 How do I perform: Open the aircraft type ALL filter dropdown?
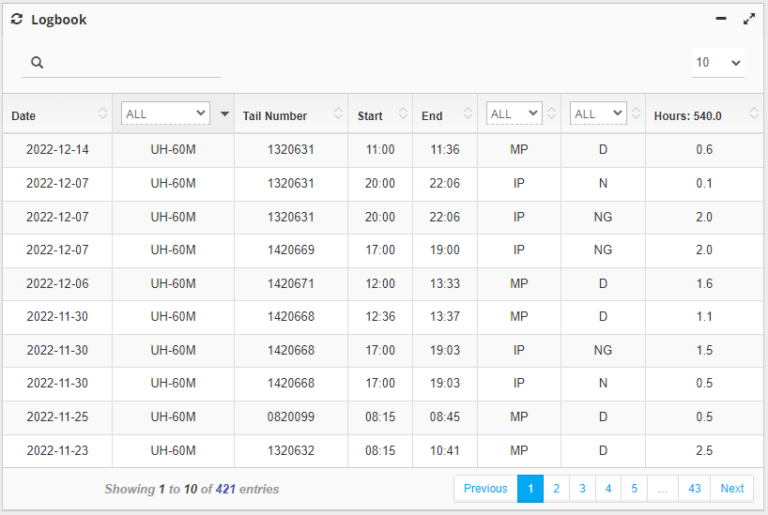pos(165,114)
